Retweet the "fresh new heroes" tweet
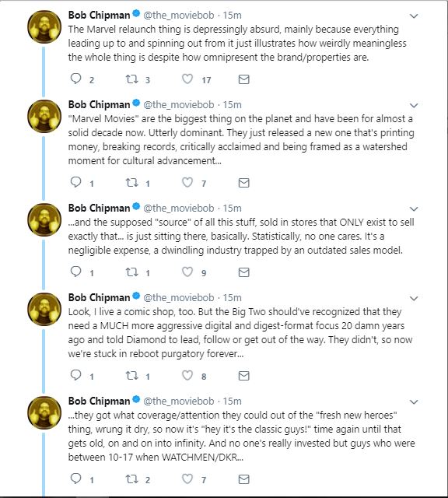Screen dimensions: 448x498 (x=131, y=479)
